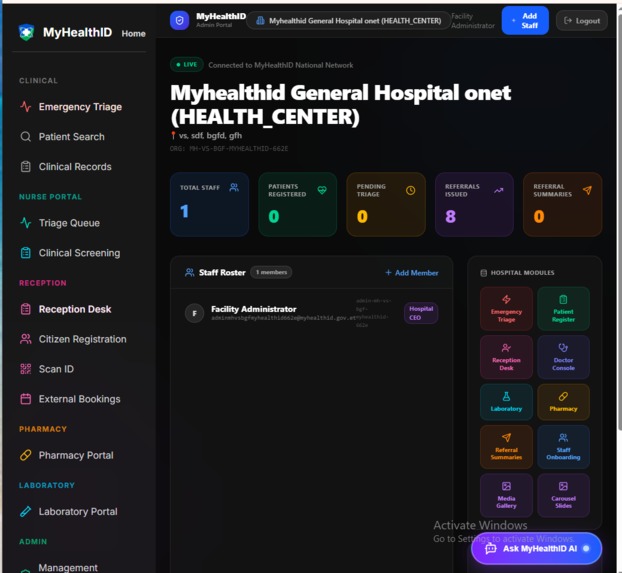Open the Emergency Triage hospital module tile
The height and width of the screenshot is (573, 622).
tap(506, 309)
